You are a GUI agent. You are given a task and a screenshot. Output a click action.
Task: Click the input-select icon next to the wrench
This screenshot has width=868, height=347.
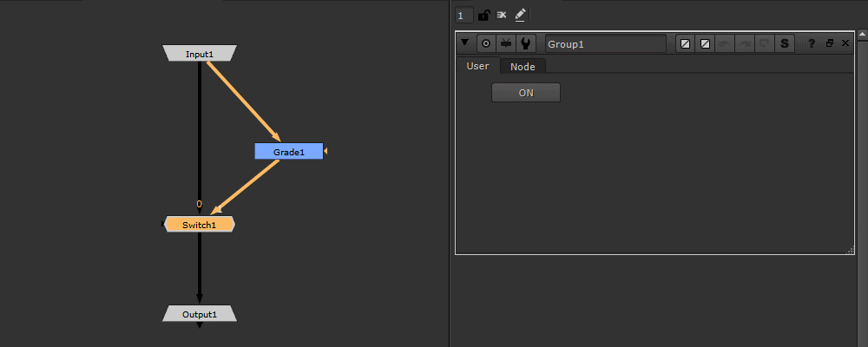pos(505,43)
